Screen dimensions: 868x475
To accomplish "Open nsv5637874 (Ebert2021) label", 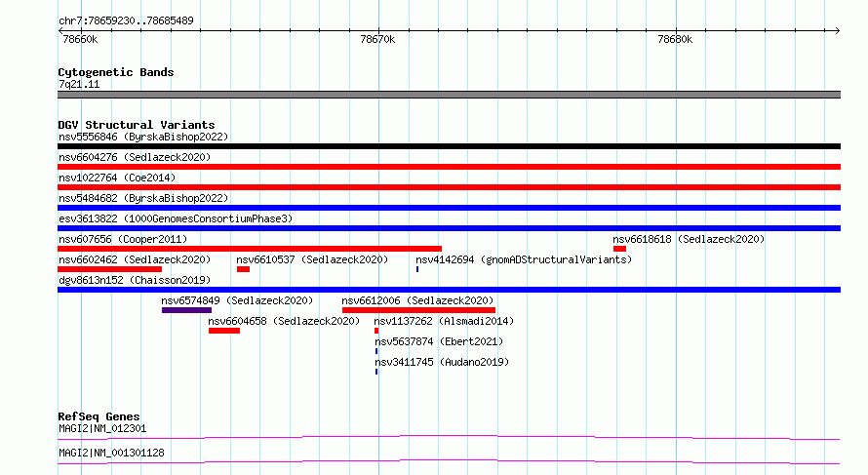I will point(439,341).
